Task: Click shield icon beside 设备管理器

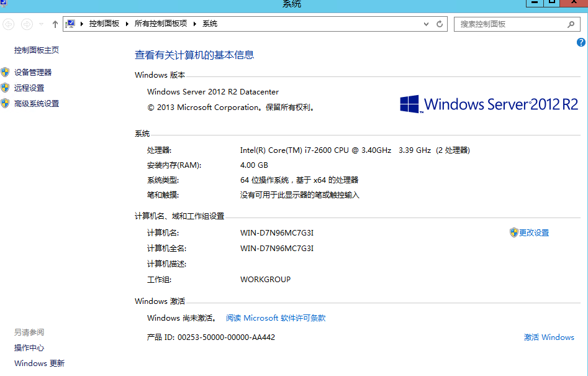Action: pyautogui.click(x=5, y=72)
